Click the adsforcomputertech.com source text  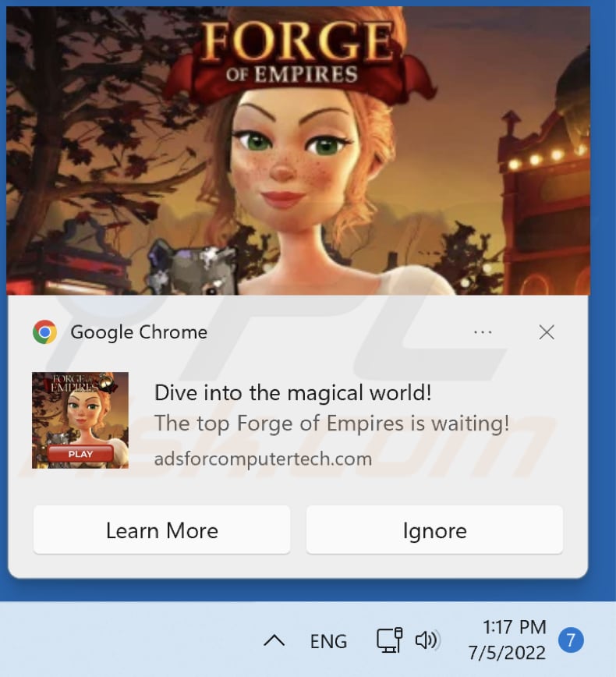pyautogui.click(x=263, y=459)
